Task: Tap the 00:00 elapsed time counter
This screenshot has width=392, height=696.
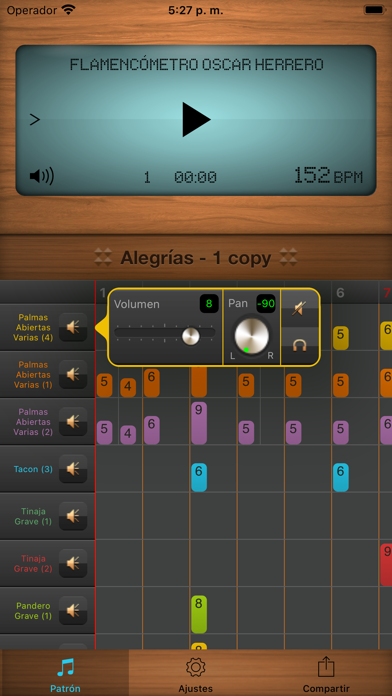Action: point(195,178)
